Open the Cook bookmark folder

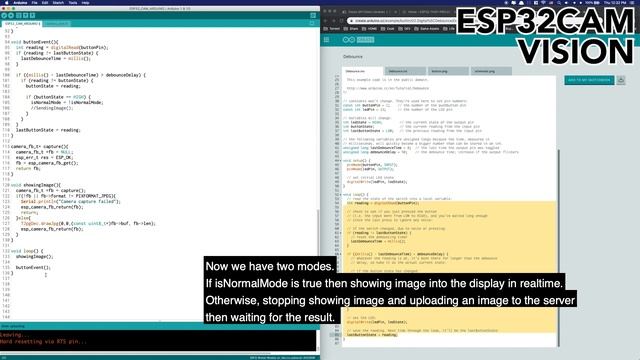pos(388,29)
